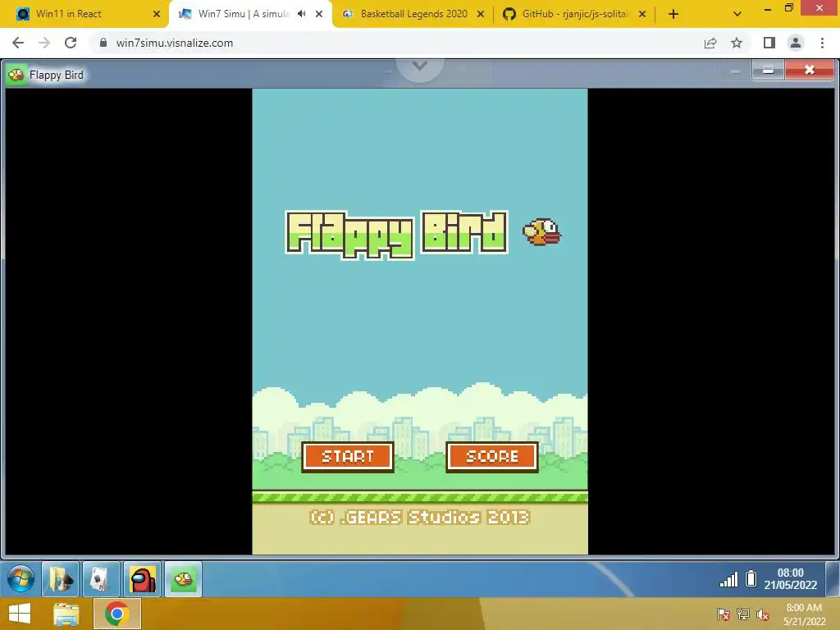Click the Flappy Bird title logo
The width and height of the screenshot is (840, 630).
tap(397, 235)
